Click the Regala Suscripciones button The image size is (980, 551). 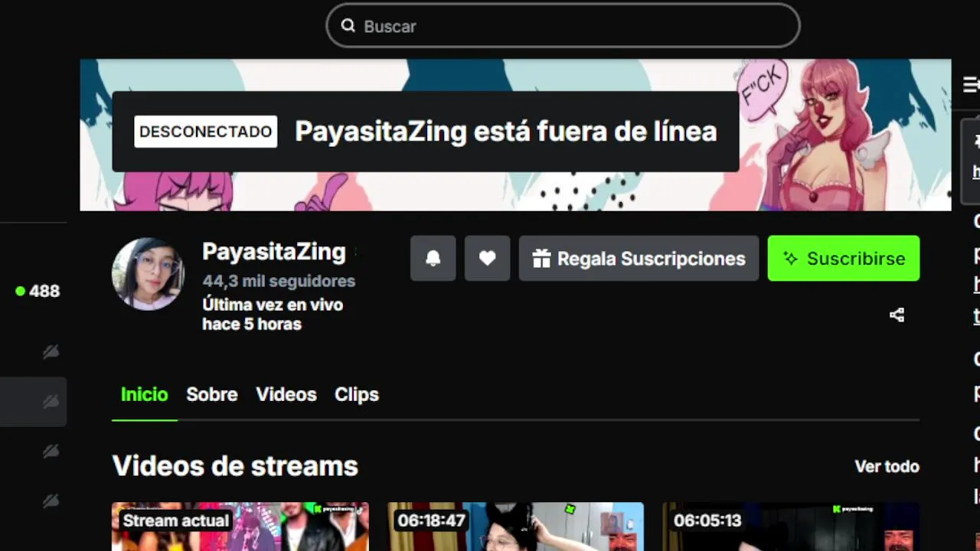[639, 259]
